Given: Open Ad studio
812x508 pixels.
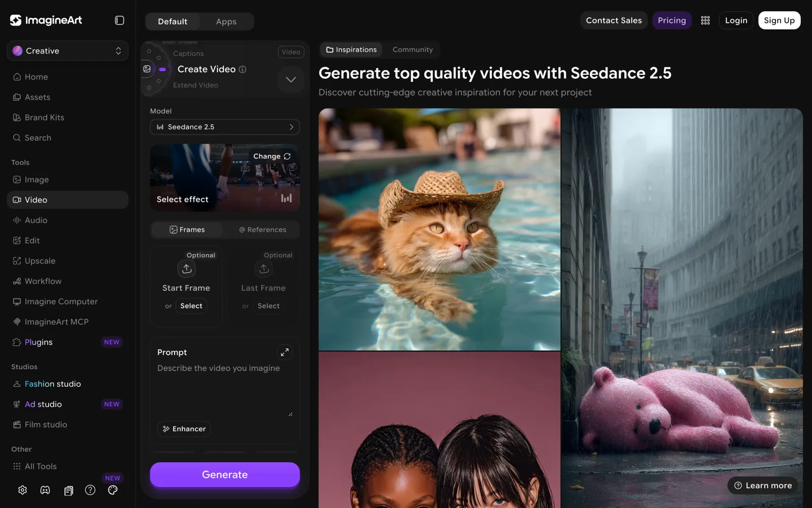Looking at the screenshot, I should pos(67,404).
